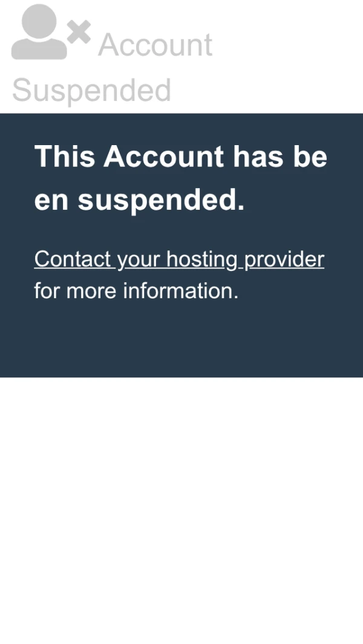Click the word "Contact" in underlined link
Image resolution: width=363 pixels, height=644 pixels.
[x=73, y=259]
